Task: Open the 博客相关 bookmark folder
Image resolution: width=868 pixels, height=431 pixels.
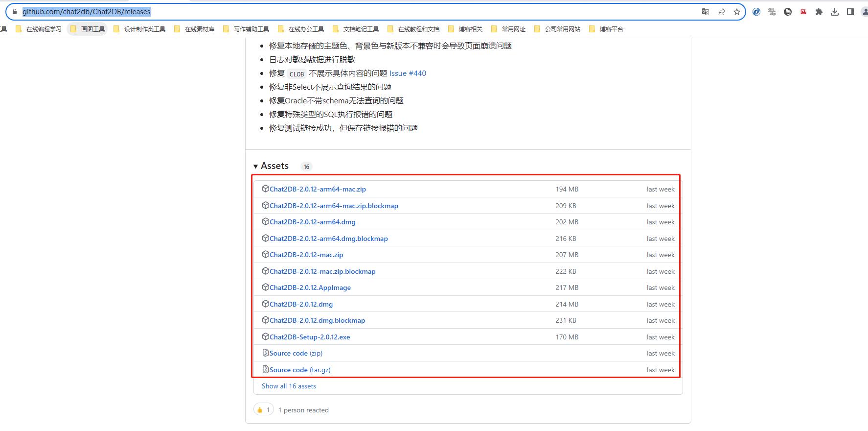Action: 465,29
